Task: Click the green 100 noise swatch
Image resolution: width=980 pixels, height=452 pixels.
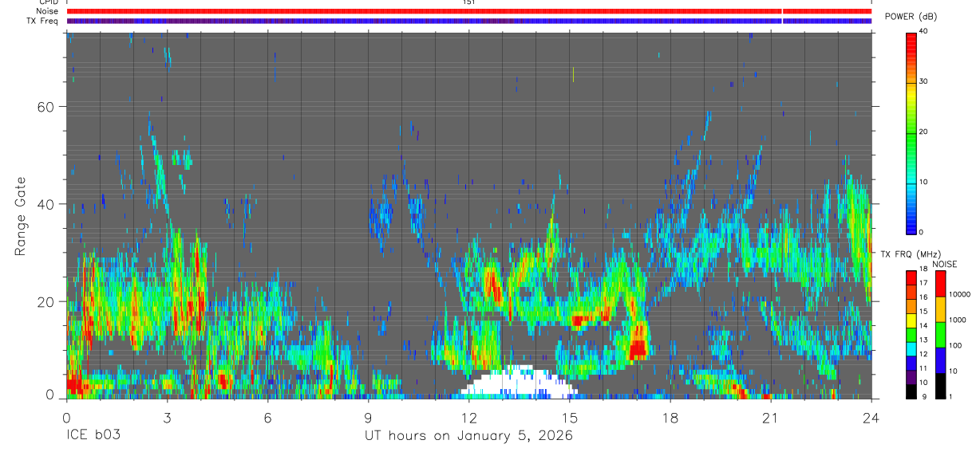Action: (x=940, y=335)
